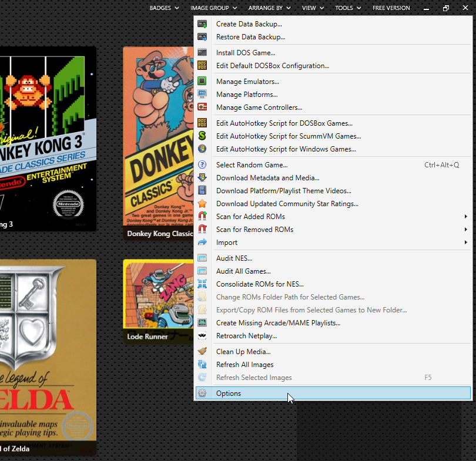Click the Lode Runner title caption
The image size is (476, 461).
[x=148, y=337]
